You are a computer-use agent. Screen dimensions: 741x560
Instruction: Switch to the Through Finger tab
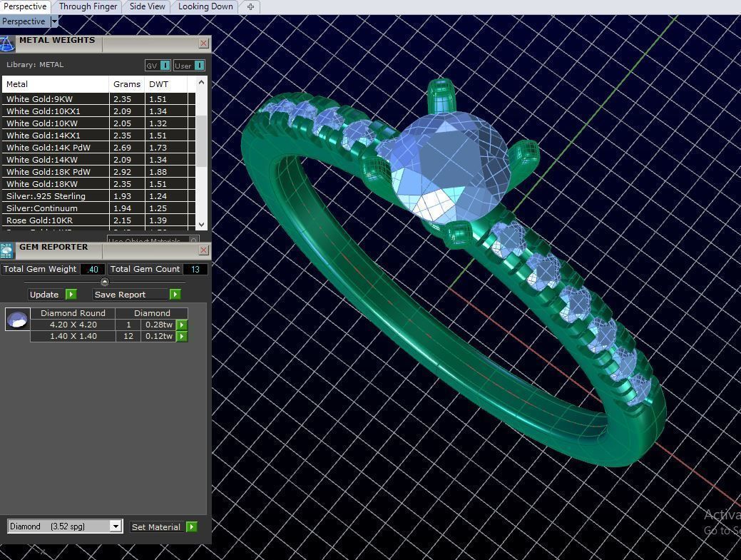[88, 6]
